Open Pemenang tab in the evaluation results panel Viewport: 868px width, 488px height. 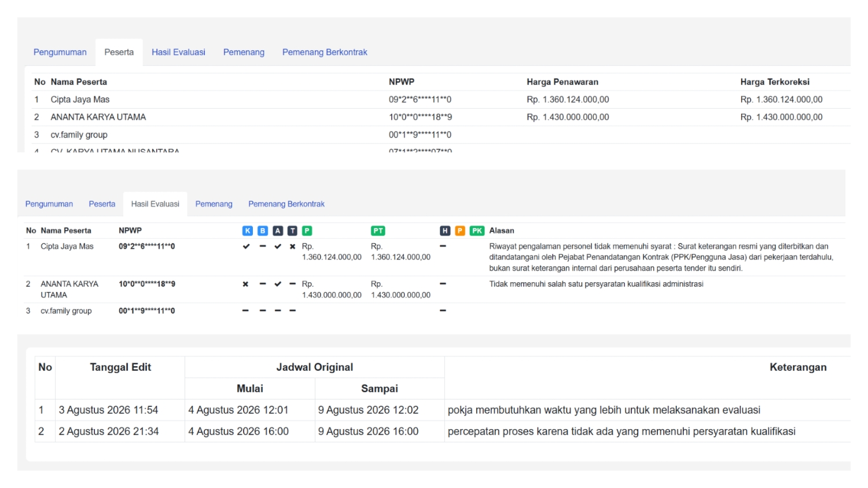214,204
